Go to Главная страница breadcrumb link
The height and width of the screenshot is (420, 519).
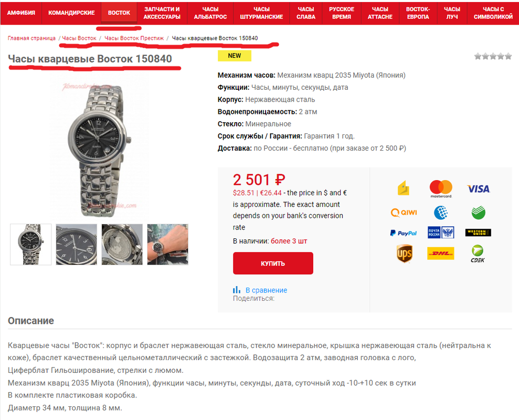point(32,38)
